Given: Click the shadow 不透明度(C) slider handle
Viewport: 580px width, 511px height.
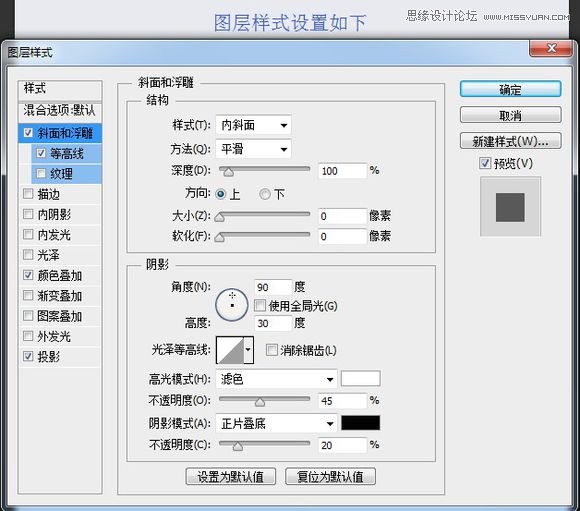Looking at the screenshot, I should point(238,446).
